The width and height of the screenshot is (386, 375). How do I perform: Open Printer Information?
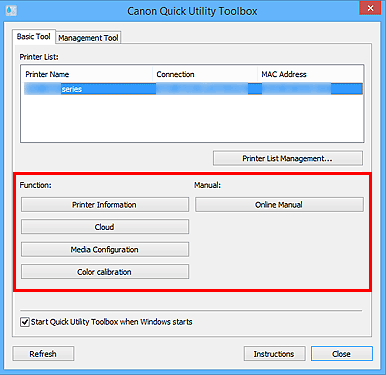[105, 204]
